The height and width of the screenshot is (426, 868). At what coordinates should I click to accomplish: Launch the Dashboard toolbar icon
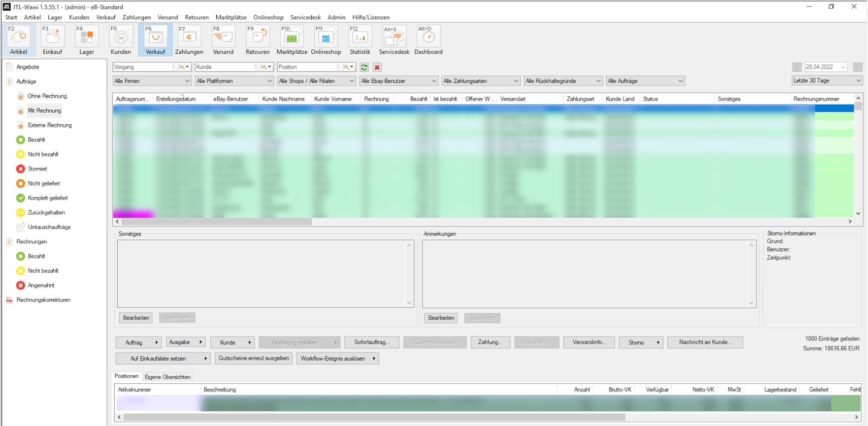pos(428,40)
